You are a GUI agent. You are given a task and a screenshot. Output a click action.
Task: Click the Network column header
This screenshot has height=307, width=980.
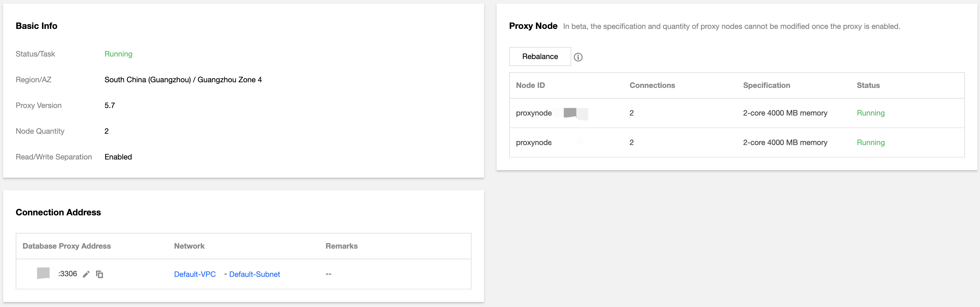(189, 246)
